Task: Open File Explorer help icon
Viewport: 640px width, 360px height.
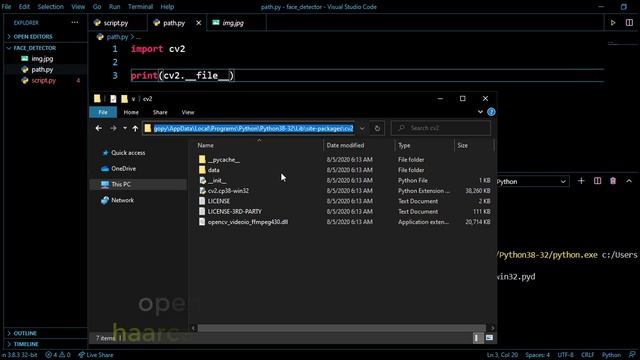Action: (491, 112)
